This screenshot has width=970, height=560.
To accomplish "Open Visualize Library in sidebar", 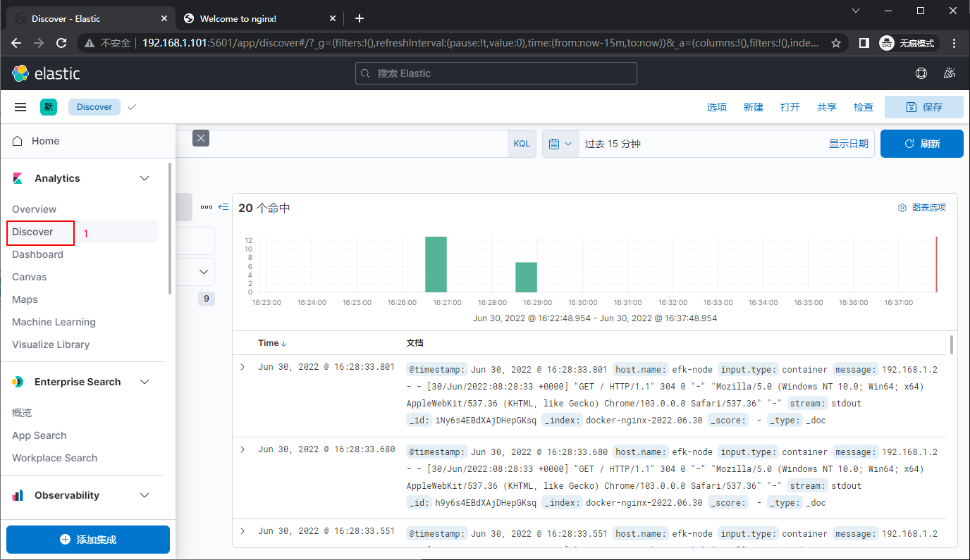I will (x=51, y=344).
